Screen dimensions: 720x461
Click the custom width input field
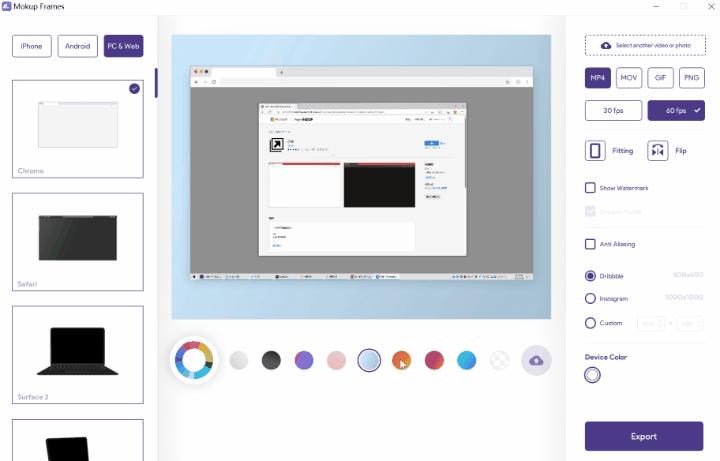[651, 323]
